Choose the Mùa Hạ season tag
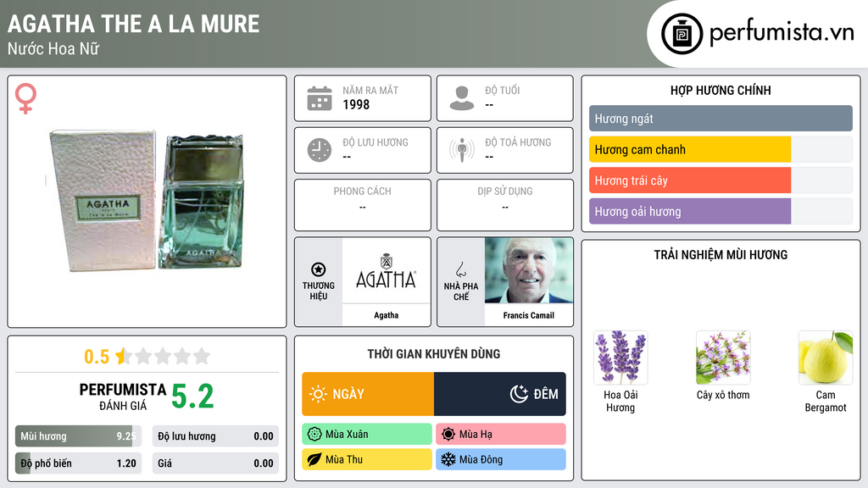868x488 pixels. (500, 435)
